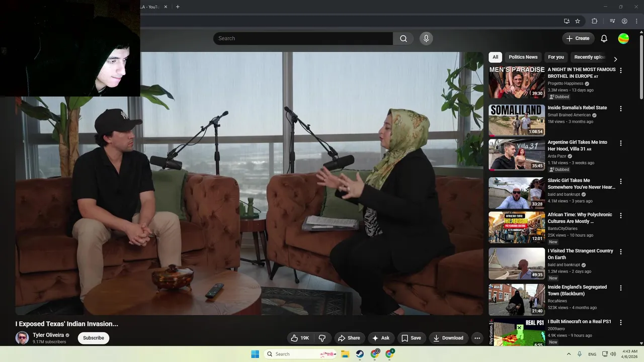Share the video
The image size is (644, 362).
(349, 338)
